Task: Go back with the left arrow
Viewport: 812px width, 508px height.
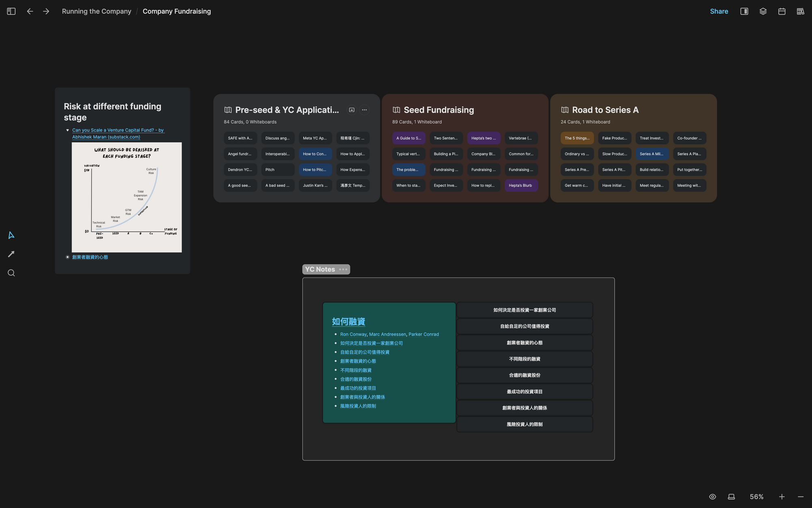Action: [30, 11]
